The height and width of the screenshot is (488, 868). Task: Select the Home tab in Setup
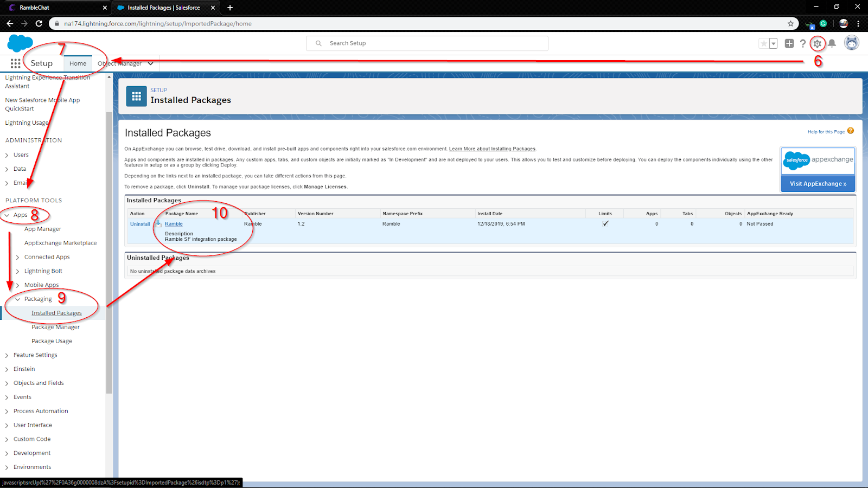(x=78, y=63)
